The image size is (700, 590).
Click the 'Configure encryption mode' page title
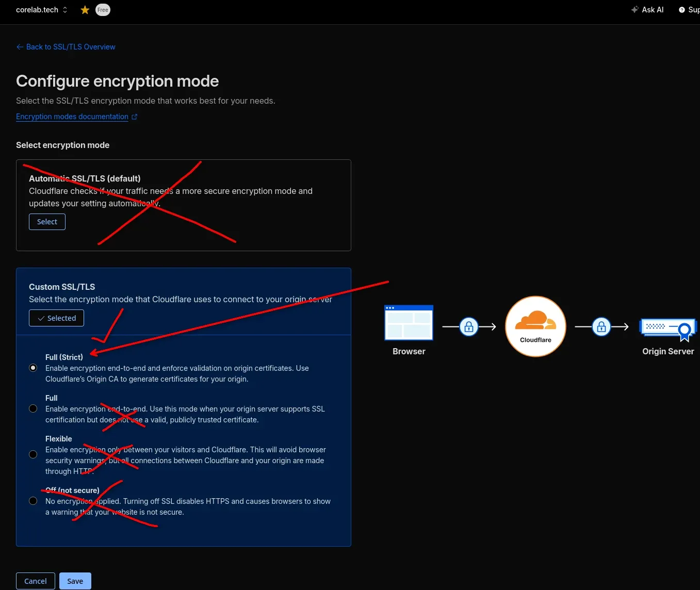(118, 81)
